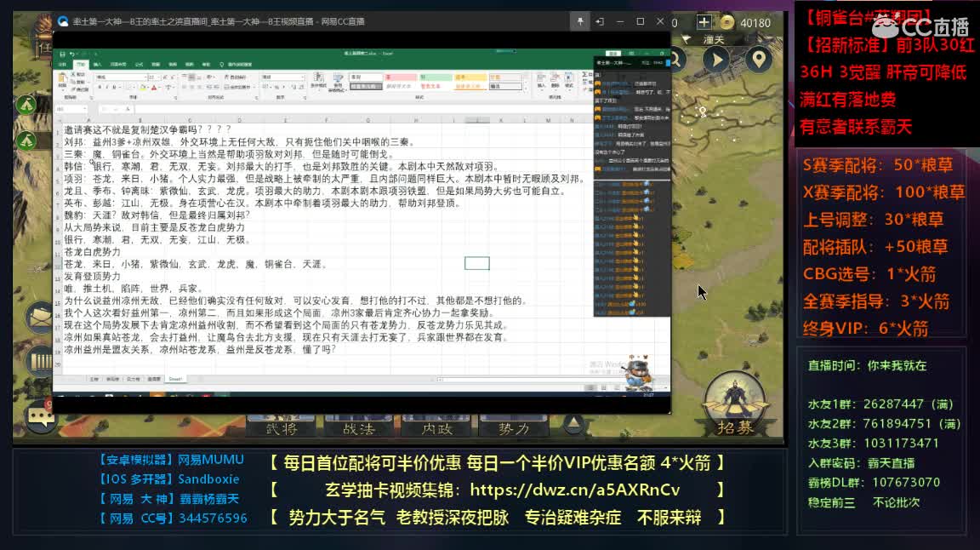The height and width of the screenshot is (550, 980).
Task: Pin the CC live stream window
Action: coord(580,21)
